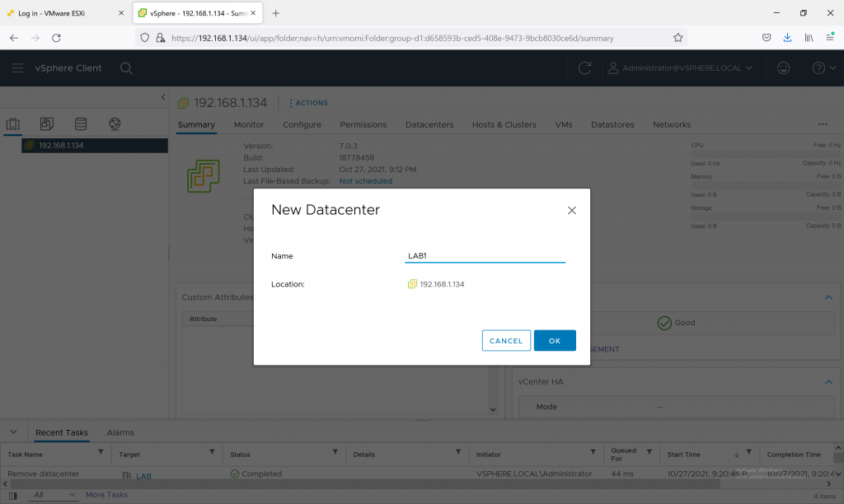Screen dimensions: 844x504
Task: Open the LAB target link in Recent Tasks
Action: point(143,476)
